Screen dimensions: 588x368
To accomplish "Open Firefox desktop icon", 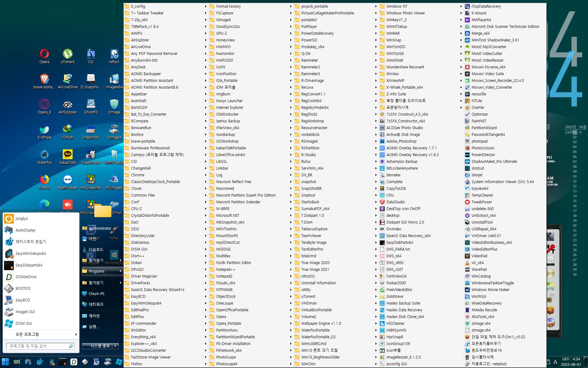I will click(44, 182).
